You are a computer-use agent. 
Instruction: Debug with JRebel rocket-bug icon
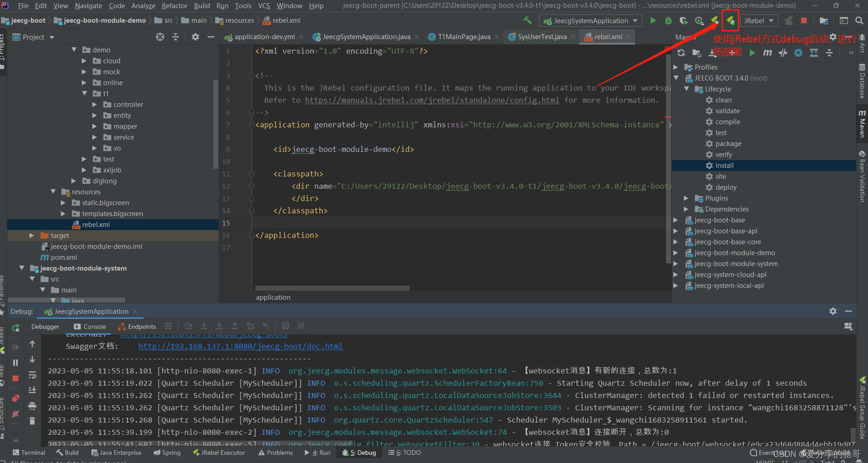click(730, 20)
